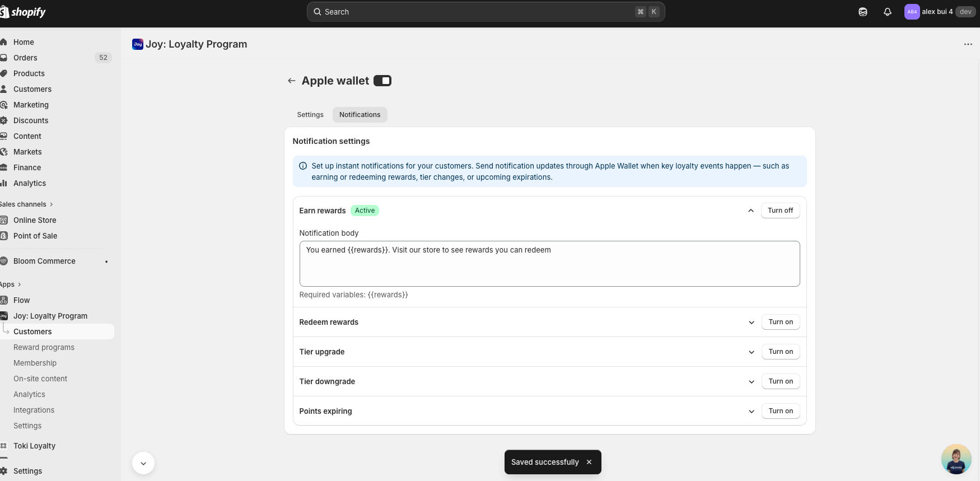This screenshot has width=980, height=481.
Task: Click the Content icon
Action: [3, 136]
